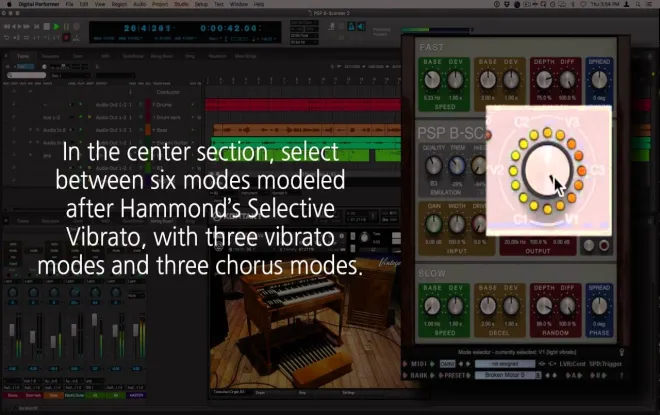This screenshot has width=660, height=415.
Task: Open the File menu
Action: pyautogui.click(x=69, y=4)
